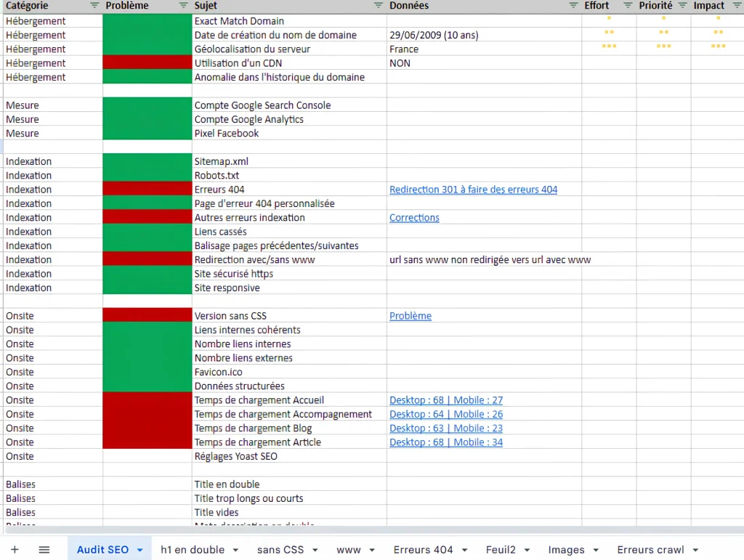Select cell Réglages Yoast SEO
Viewport: 744px width, 560px height.
pyautogui.click(x=289, y=456)
